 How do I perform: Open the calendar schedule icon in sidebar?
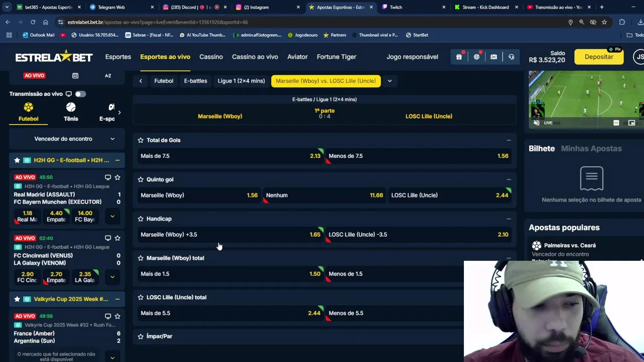coord(75,75)
